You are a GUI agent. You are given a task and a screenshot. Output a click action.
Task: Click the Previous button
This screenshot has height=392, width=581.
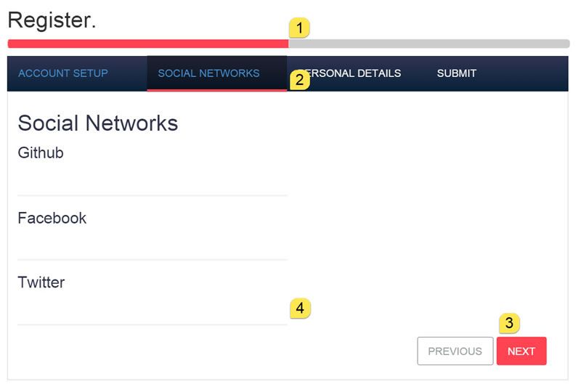(x=455, y=351)
